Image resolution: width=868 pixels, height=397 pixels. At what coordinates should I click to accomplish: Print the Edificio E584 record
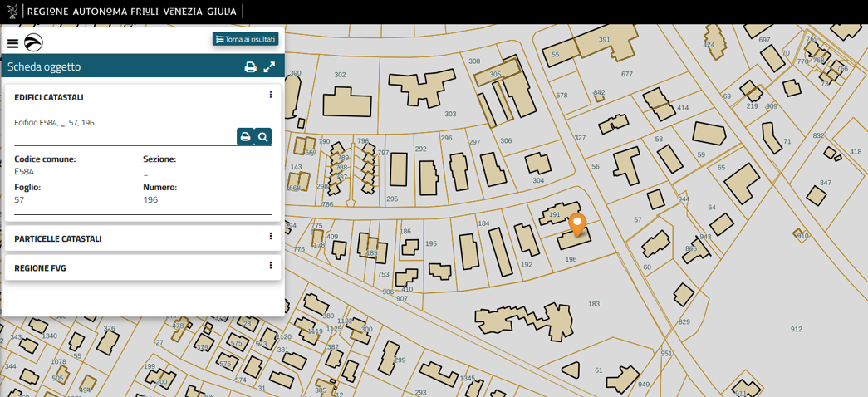(245, 137)
